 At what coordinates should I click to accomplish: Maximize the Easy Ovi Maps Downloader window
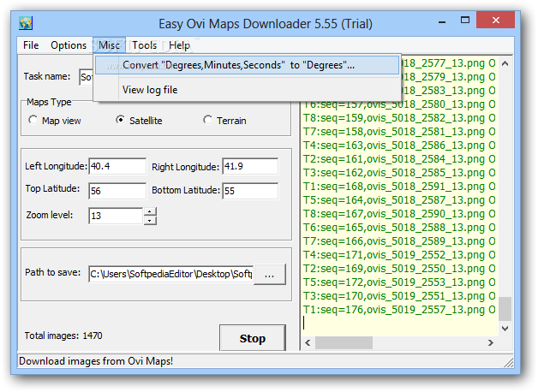click(x=465, y=21)
